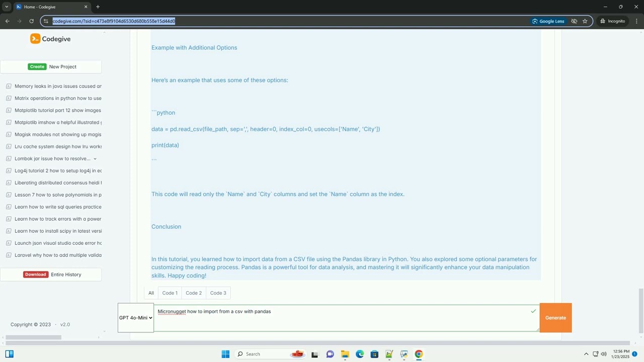Image resolution: width=644 pixels, height=362 pixels.
Task: Open the Log4j tutorial 2 project
Action: pyautogui.click(x=58, y=170)
